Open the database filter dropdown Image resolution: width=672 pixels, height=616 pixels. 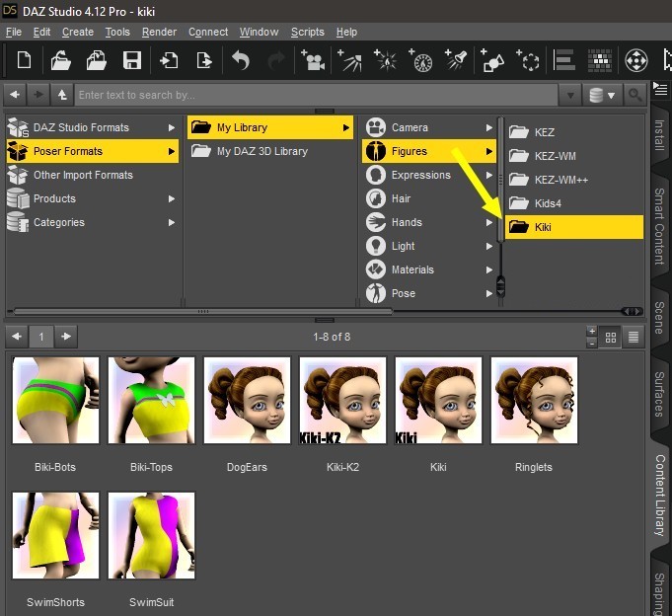click(602, 95)
